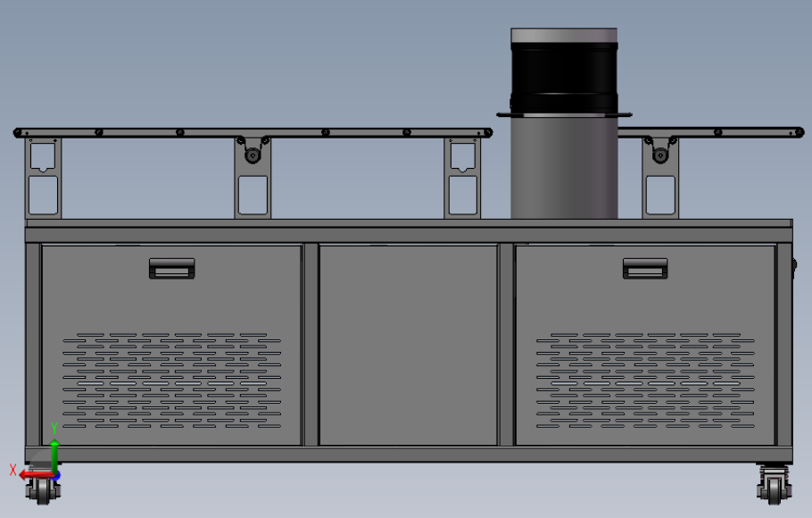
Task: Click the red X axis arrow of the triad
Action: tap(37, 474)
